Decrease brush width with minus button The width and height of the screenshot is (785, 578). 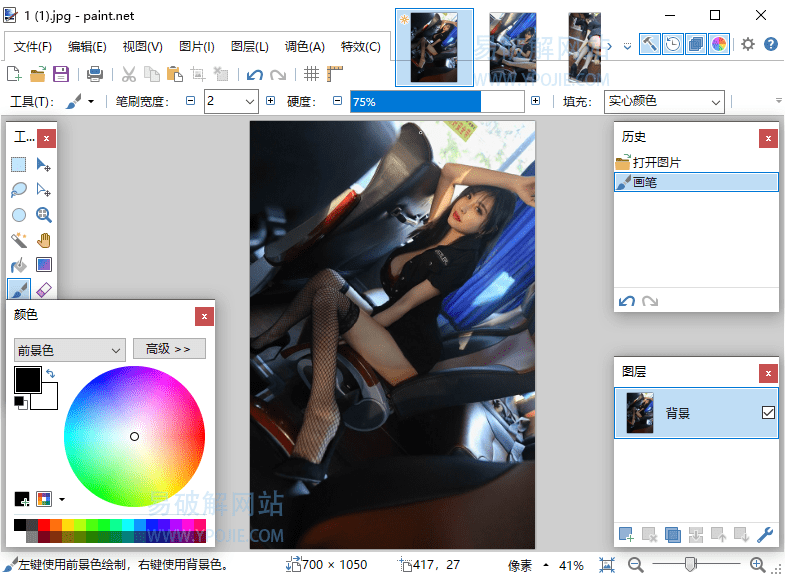click(190, 101)
